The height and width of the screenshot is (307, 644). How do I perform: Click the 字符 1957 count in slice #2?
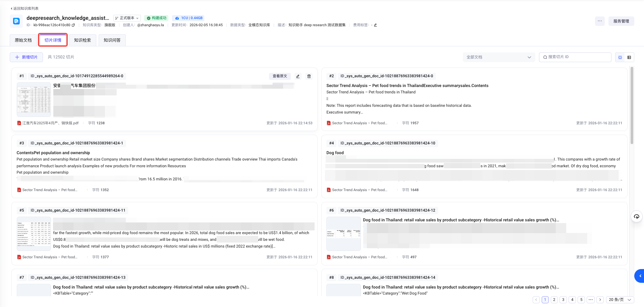tap(410, 123)
